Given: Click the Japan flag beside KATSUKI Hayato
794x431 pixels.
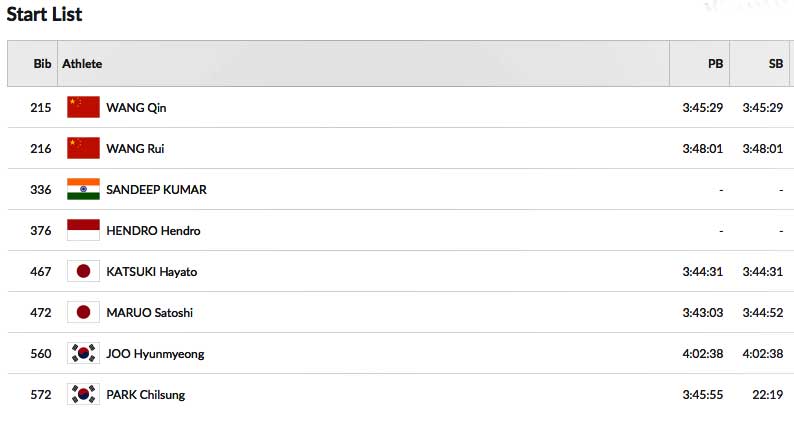Looking at the screenshot, I should click(83, 271).
